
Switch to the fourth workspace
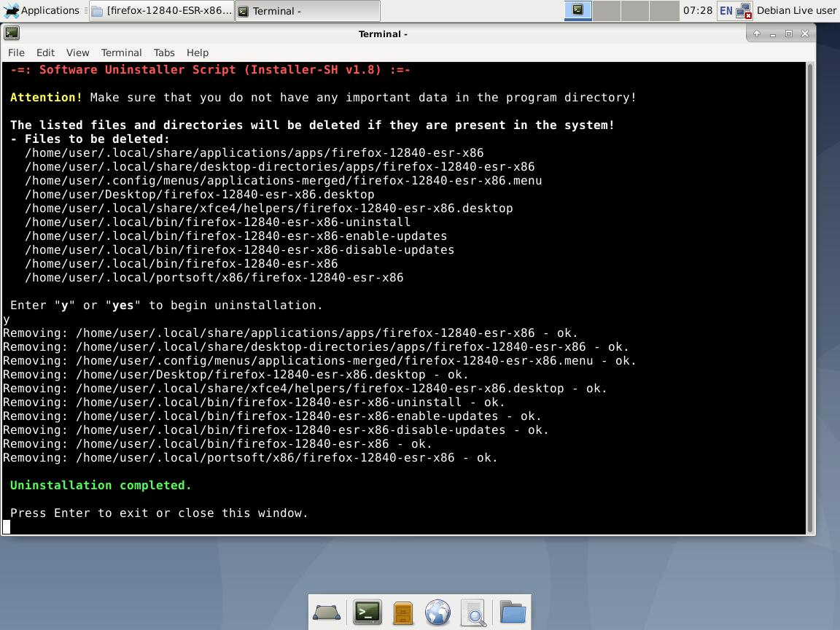pos(664,10)
